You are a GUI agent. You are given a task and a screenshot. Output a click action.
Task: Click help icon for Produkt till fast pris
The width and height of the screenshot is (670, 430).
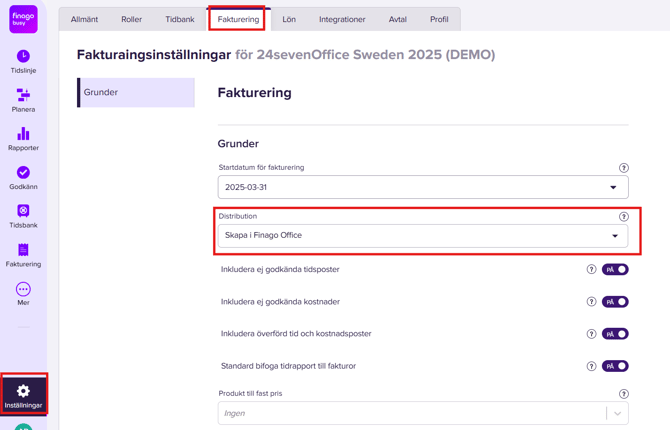point(623,394)
